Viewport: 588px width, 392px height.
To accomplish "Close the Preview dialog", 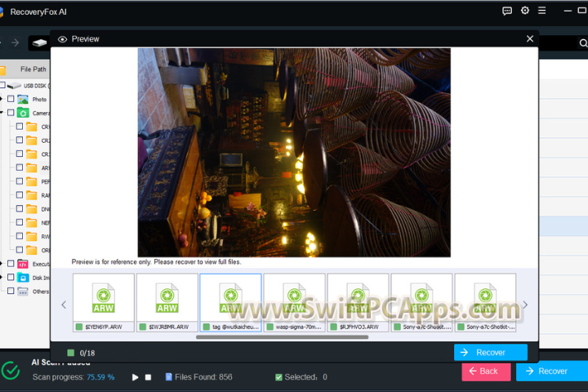I will pyautogui.click(x=530, y=38).
